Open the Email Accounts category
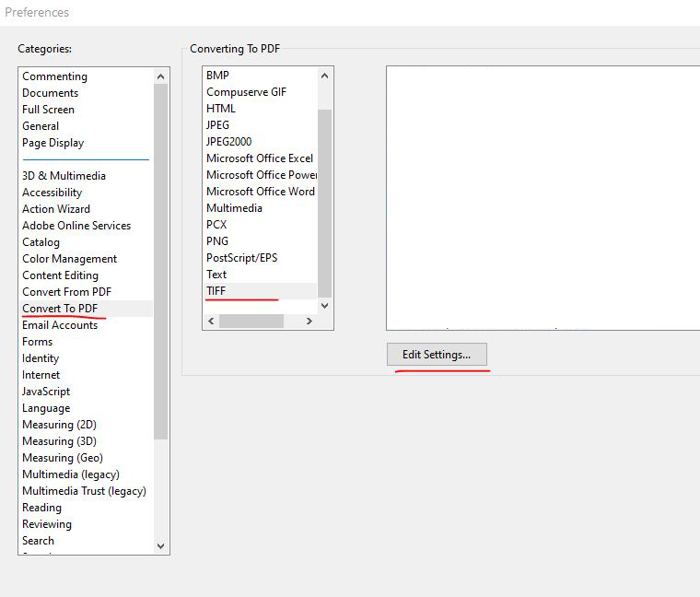The height and width of the screenshot is (597, 700). coord(60,325)
